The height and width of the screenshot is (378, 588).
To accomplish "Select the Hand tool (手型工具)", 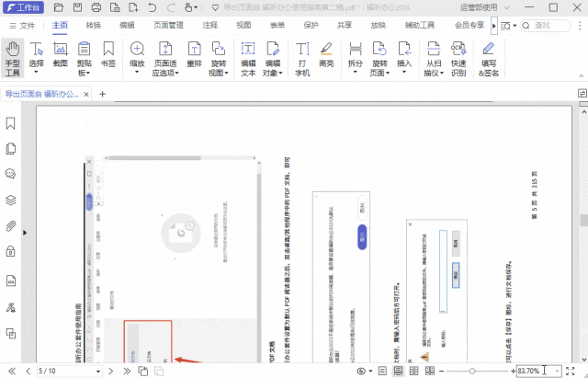I will [x=13, y=57].
